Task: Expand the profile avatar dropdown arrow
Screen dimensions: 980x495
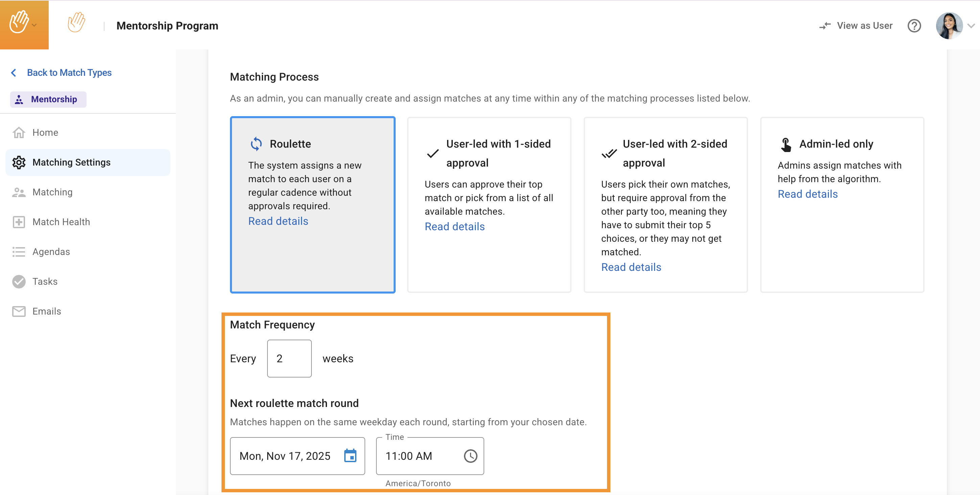Action: point(971,26)
